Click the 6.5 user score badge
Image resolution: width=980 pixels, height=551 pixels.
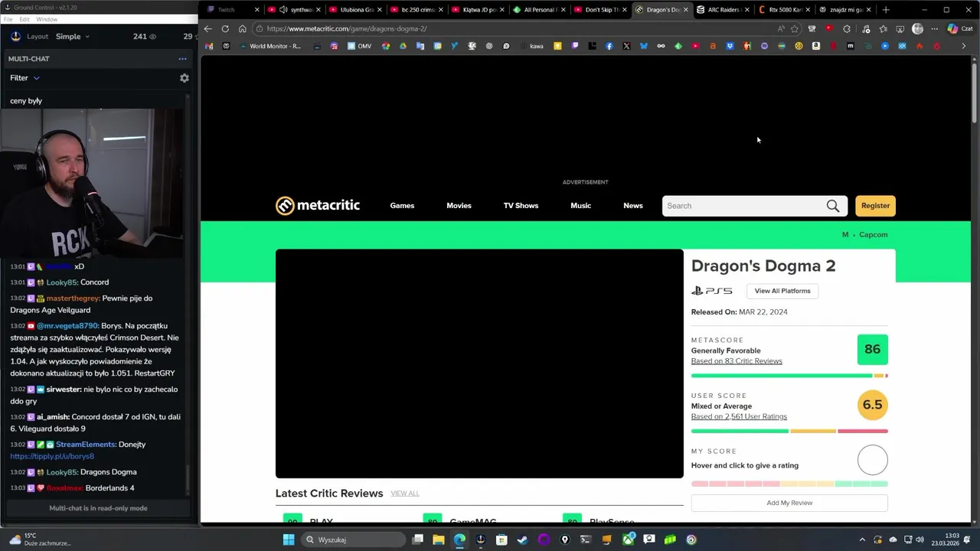pyautogui.click(x=872, y=405)
